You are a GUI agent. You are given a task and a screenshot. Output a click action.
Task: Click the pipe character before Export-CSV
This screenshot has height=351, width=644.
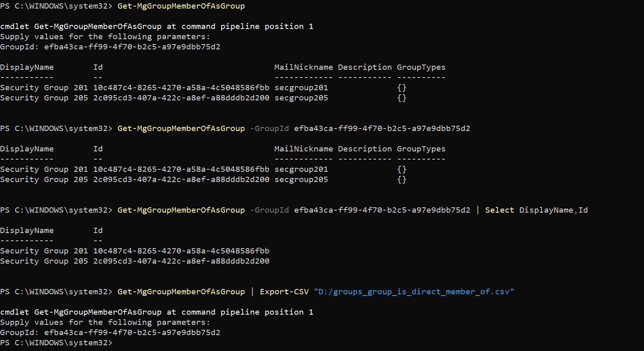tap(252, 292)
